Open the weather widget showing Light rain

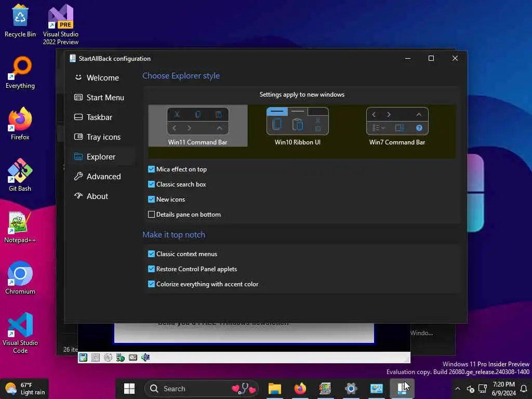pos(25,389)
